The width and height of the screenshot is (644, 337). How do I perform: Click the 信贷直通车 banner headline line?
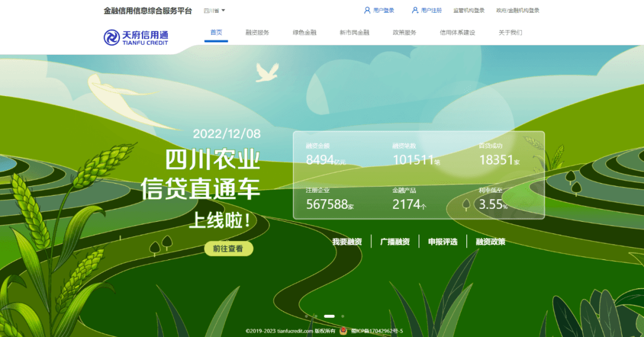(x=201, y=188)
